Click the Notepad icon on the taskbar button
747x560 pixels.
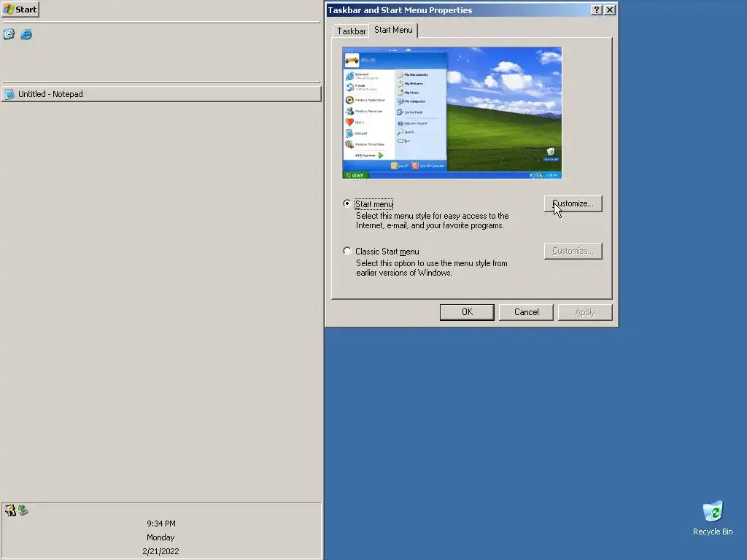(x=9, y=94)
